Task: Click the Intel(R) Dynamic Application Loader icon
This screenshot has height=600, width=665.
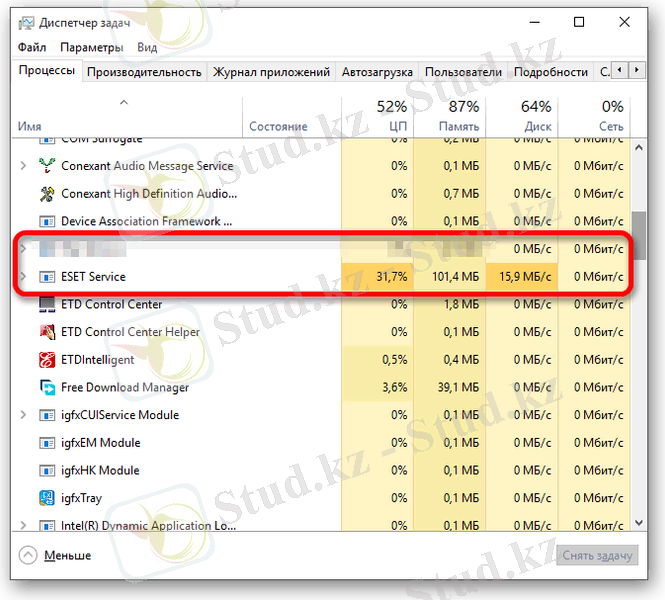Action: pyautogui.click(x=47, y=526)
